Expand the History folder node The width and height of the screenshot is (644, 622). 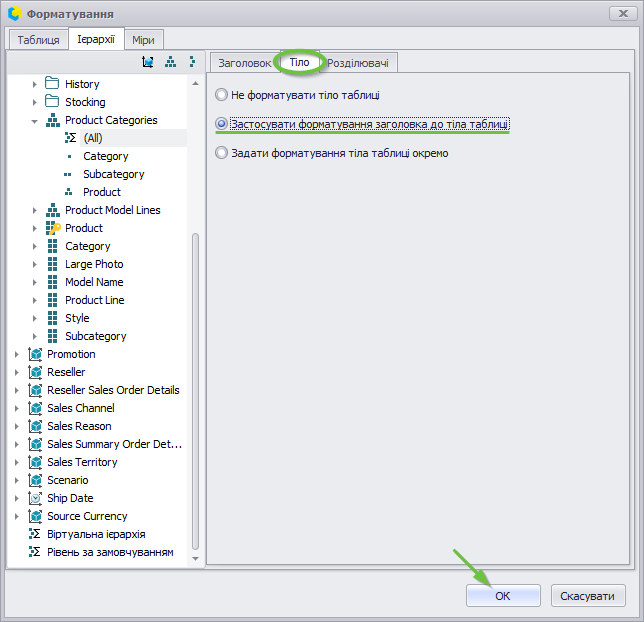pos(34,84)
